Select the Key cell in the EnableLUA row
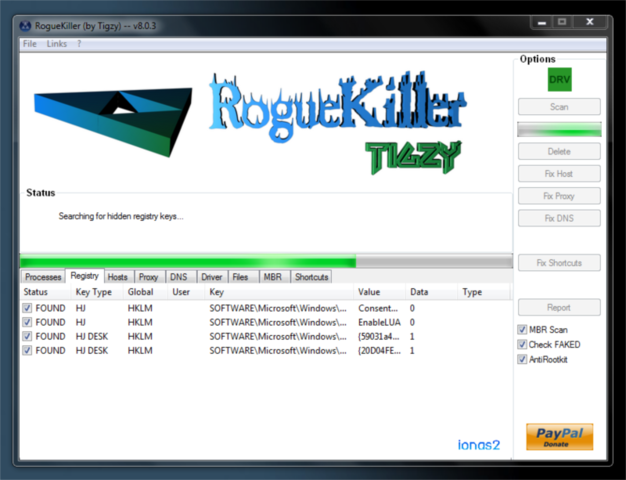The image size is (626, 480). tap(278, 322)
